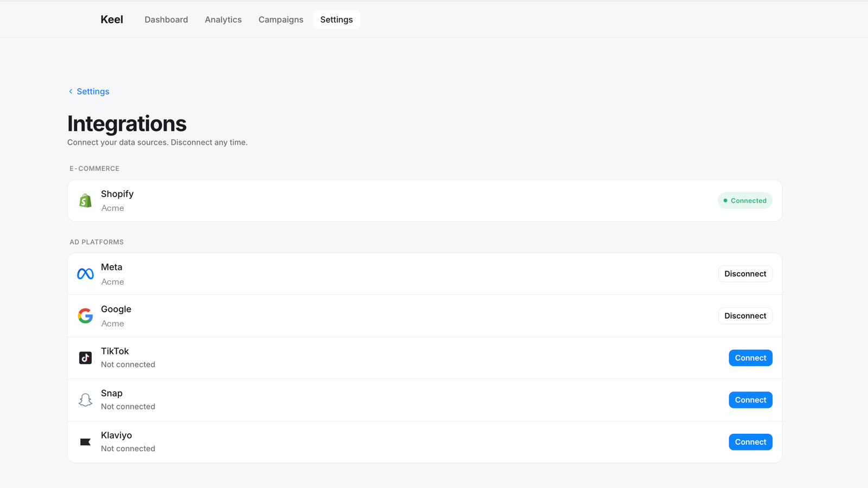Click the Google integration name
Image resolution: width=868 pixels, height=488 pixels.
(116, 309)
